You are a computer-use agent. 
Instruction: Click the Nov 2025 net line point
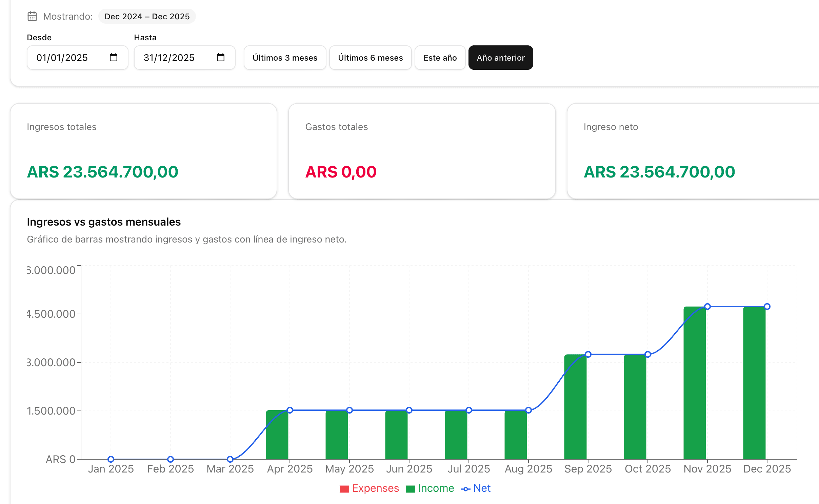(x=707, y=307)
